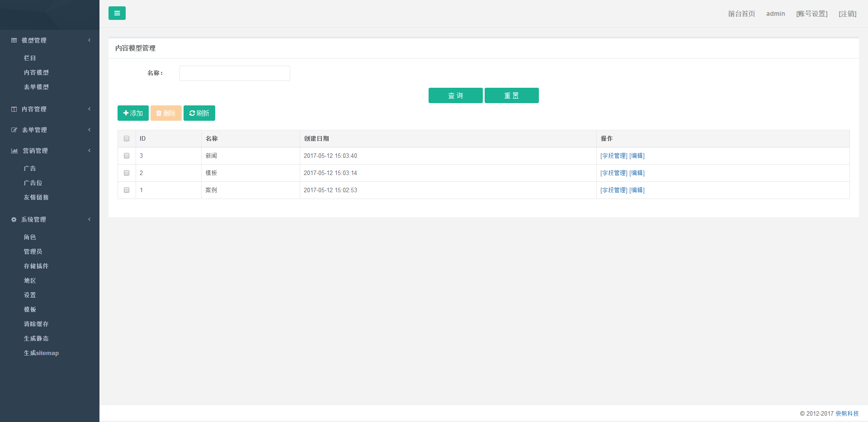Select 生成静态 in the sidebar
This screenshot has height=422, width=868.
36,338
